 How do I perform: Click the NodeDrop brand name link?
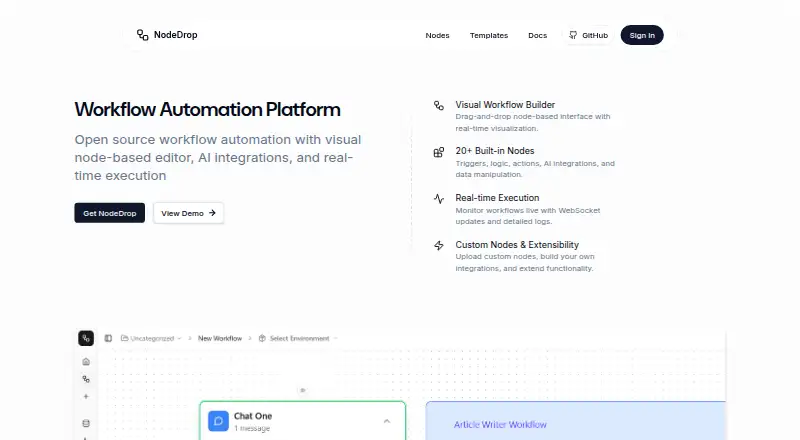coord(176,35)
